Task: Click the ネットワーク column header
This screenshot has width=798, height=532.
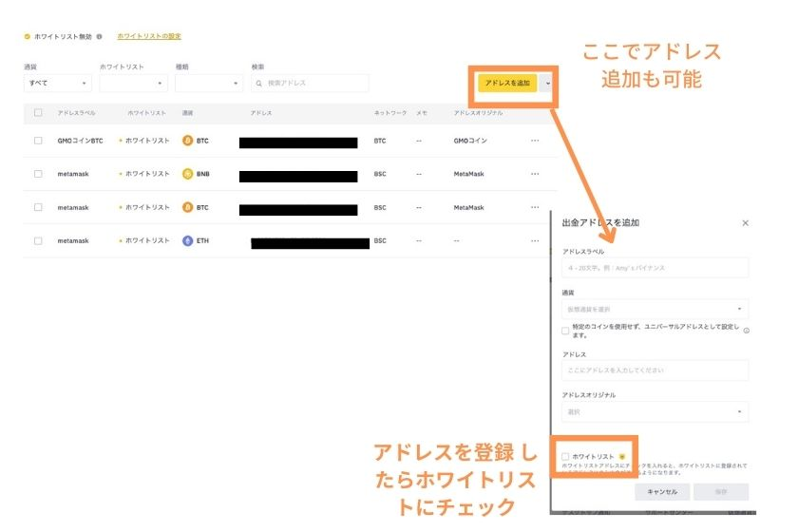Action: 390,113
